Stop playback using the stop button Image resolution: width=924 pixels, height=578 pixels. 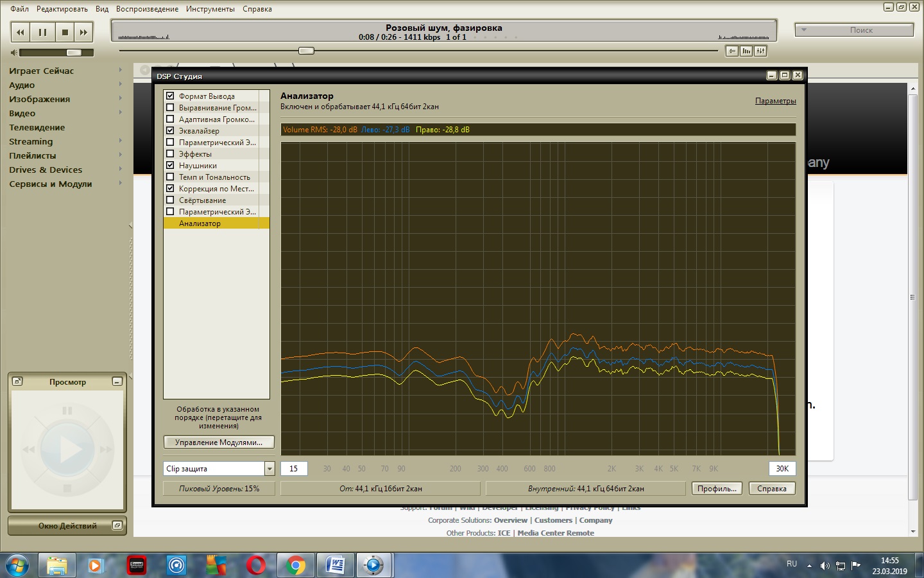point(65,32)
